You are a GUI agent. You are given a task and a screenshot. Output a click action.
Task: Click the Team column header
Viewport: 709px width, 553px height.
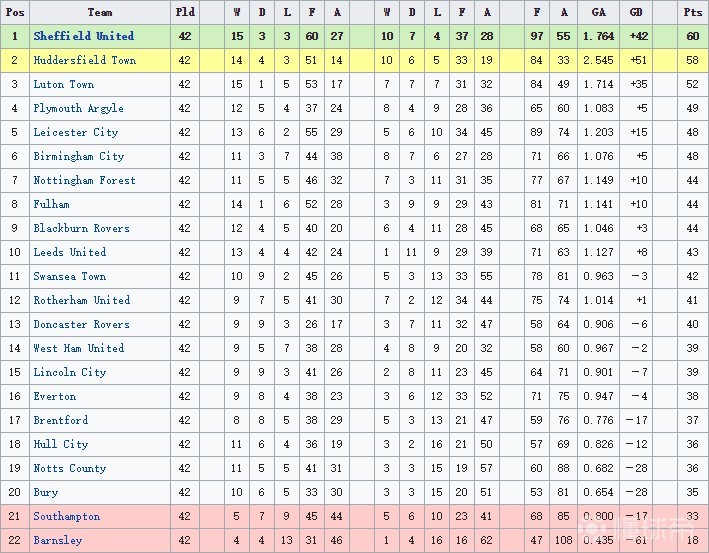click(x=100, y=12)
